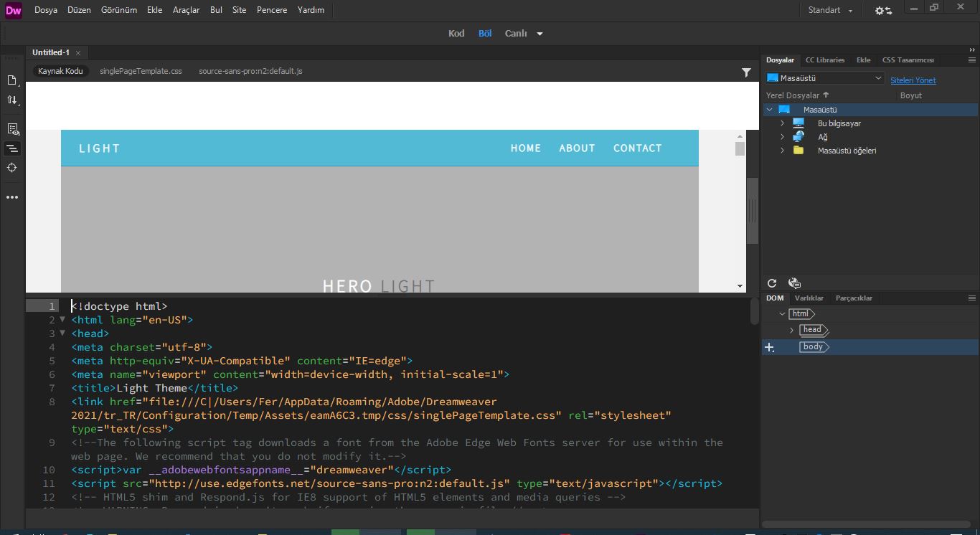The height and width of the screenshot is (535, 980).
Task: Switch to Canlı live view
Action: tap(516, 34)
